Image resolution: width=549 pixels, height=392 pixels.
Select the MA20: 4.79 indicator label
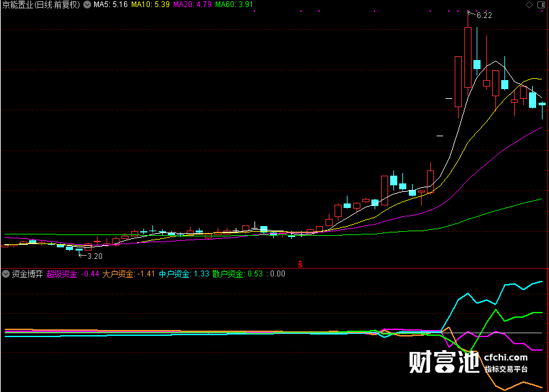(x=192, y=5)
